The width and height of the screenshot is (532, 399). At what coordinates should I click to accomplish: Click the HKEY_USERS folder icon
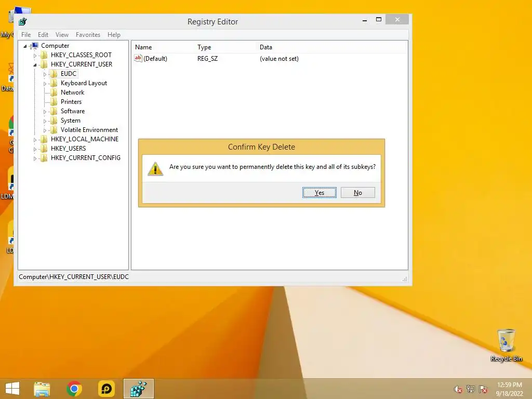[x=44, y=148]
